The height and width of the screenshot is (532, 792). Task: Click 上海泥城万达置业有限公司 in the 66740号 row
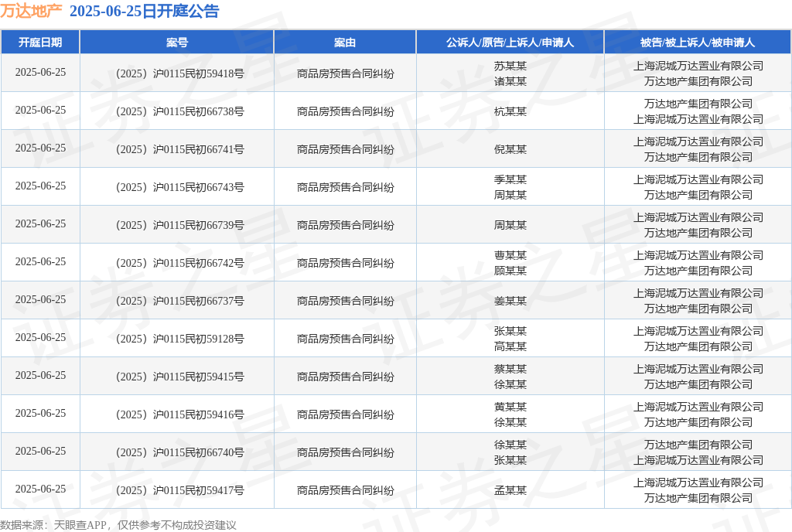[x=698, y=460]
